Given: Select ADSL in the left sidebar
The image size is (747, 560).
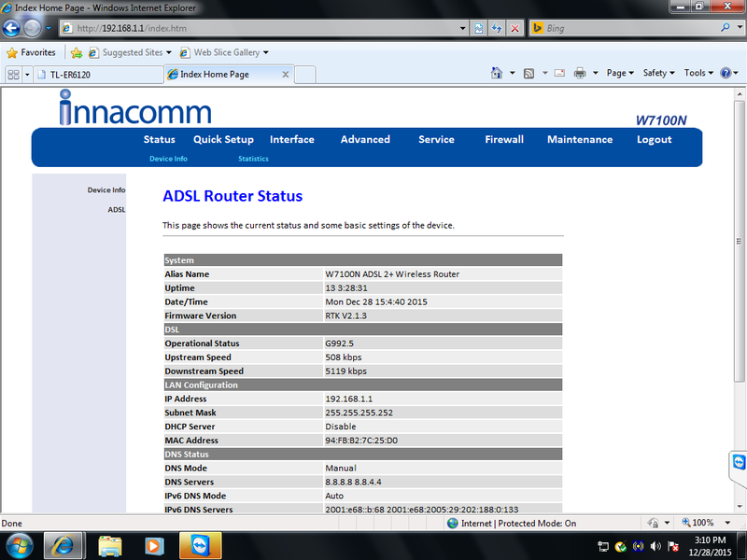Looking at the screenshot, I should coord(116,209).
